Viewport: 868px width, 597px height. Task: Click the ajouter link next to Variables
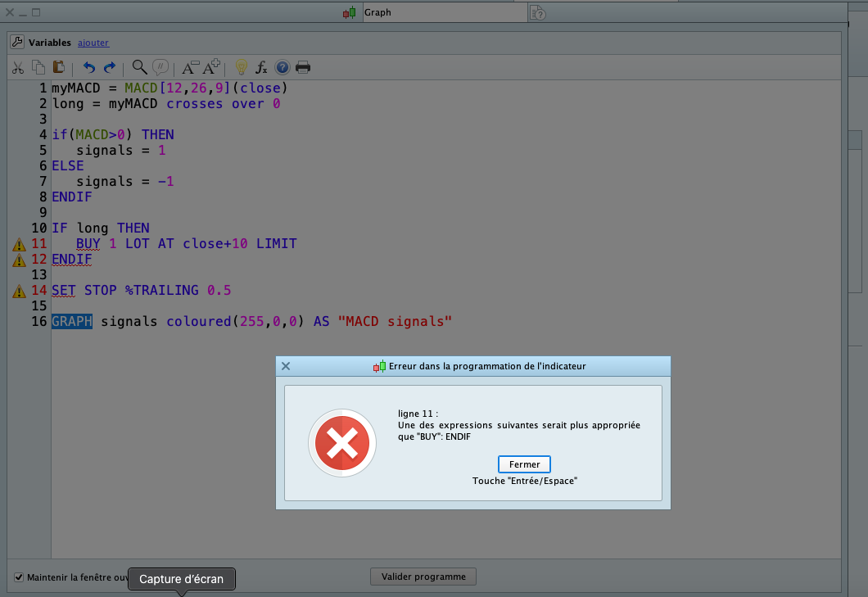(x=93, y=43)
